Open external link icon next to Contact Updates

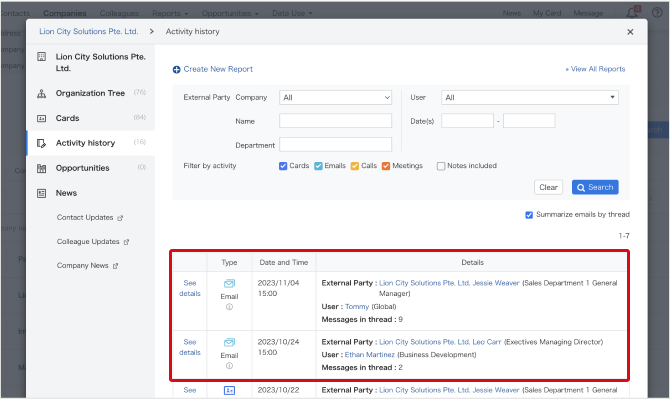[120, 218]
